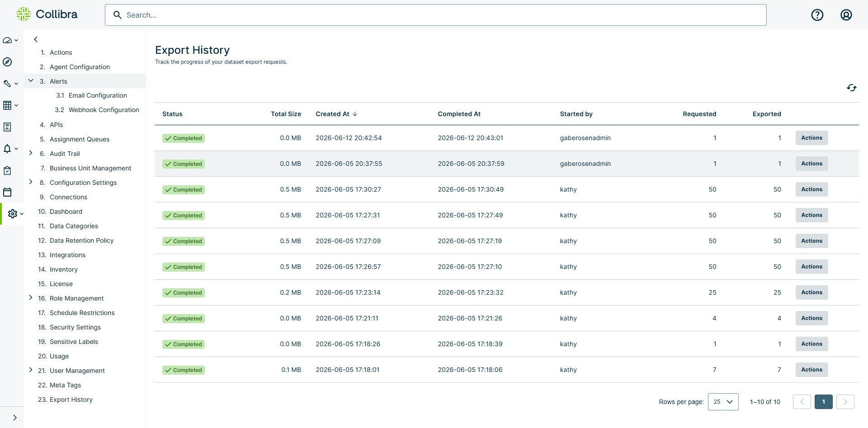Open the help question mark icon
This screenshot has width=868, height=428.
(817, 15)
